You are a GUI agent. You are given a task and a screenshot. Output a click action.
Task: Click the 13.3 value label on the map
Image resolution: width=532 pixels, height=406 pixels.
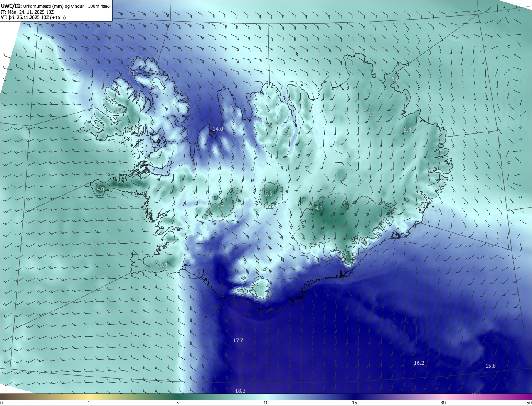tap(133, 73)
